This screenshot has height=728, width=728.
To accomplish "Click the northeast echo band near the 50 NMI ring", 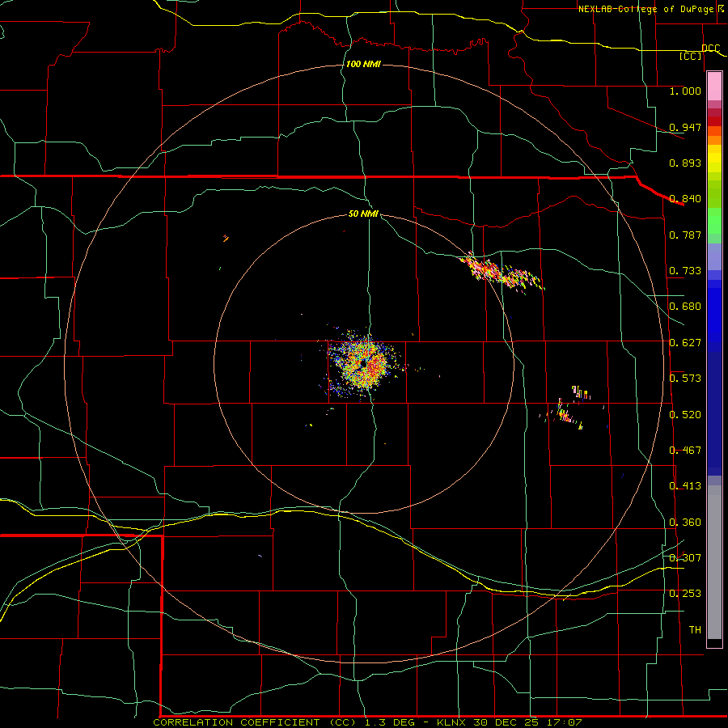I will (x=502, y=273).
